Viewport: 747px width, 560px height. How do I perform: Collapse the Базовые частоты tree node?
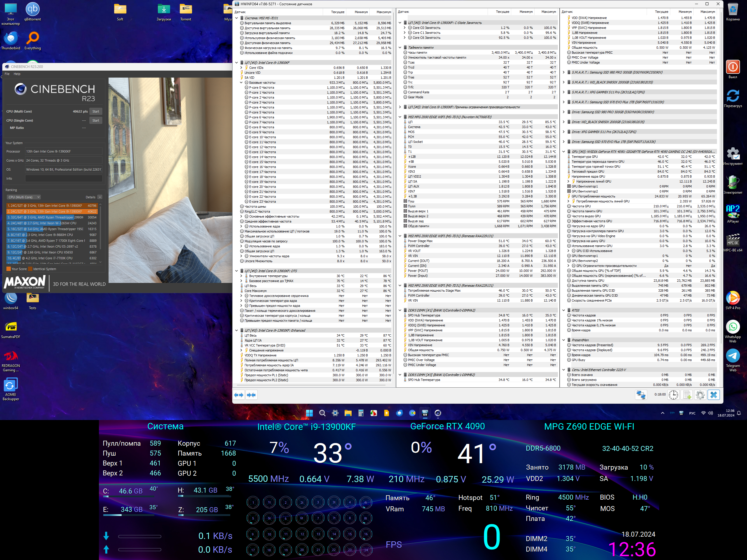241,82
